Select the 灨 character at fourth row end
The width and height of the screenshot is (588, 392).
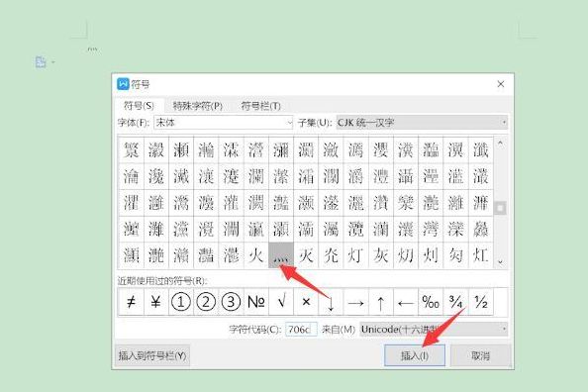(x=481, y=230)
